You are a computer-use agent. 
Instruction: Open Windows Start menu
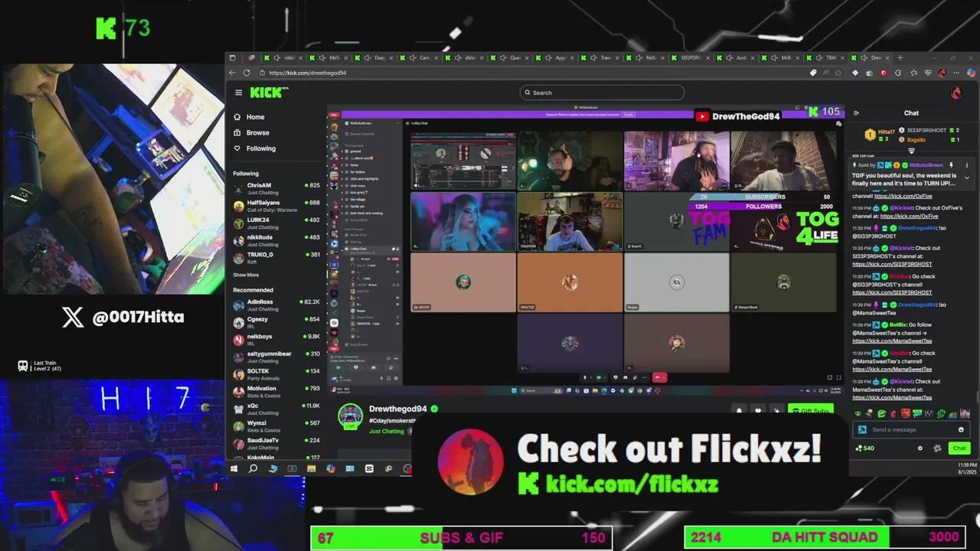click(x=234, y=468)
